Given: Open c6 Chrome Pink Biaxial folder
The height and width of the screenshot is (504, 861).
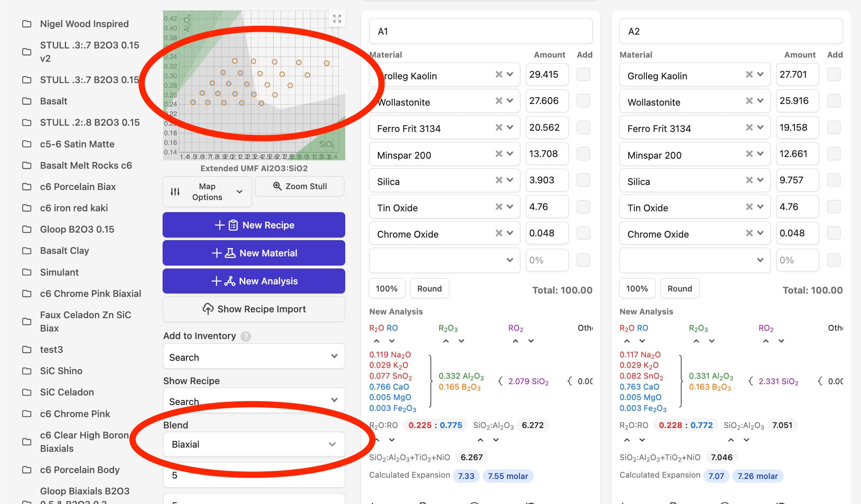Looking at the screenshot, I should (x=90, y=294).
